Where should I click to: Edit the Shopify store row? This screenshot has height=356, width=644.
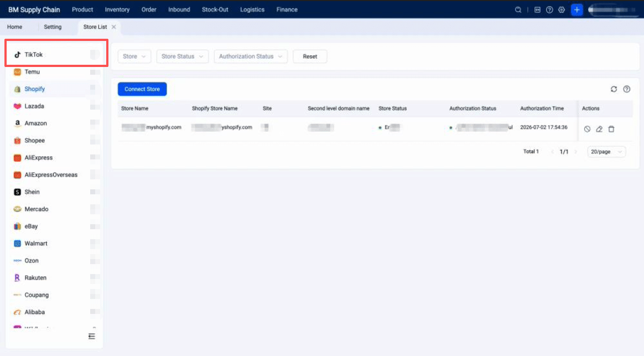coord(599,129)
